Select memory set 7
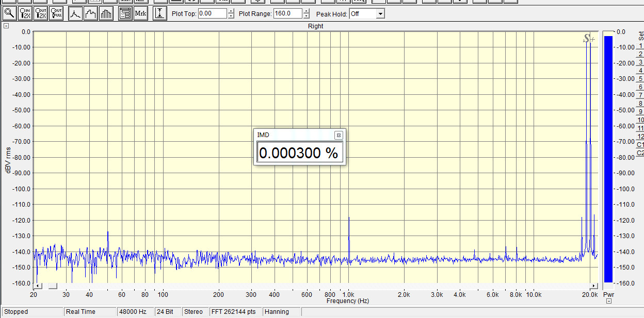Image resolution: width=644 pixels, height=318 pixels. (x=640, y=96)
